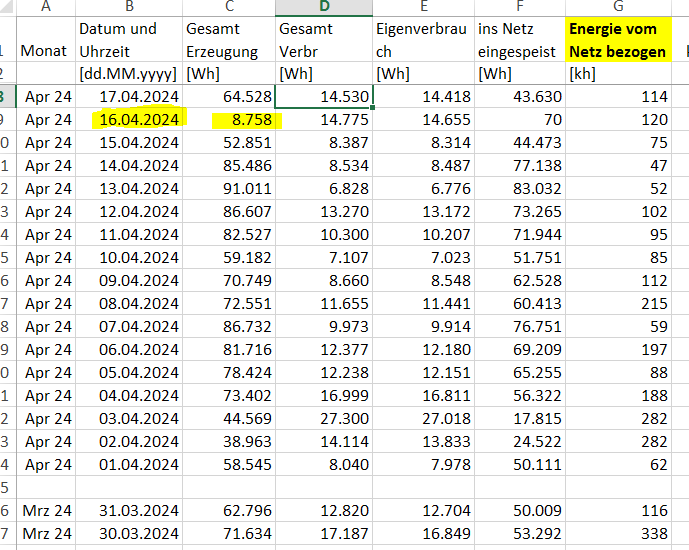
Task: Select date cell 03.04.2024
Action: click(x=129, y=419)
